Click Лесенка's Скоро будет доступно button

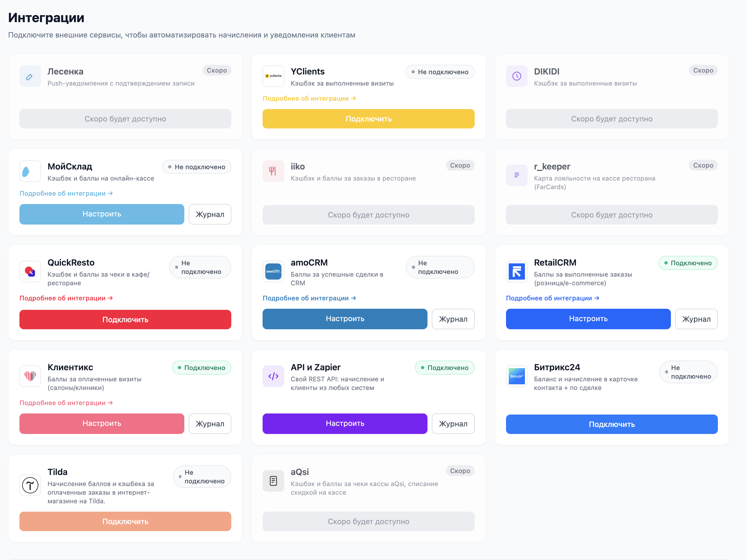pos(125,119)
